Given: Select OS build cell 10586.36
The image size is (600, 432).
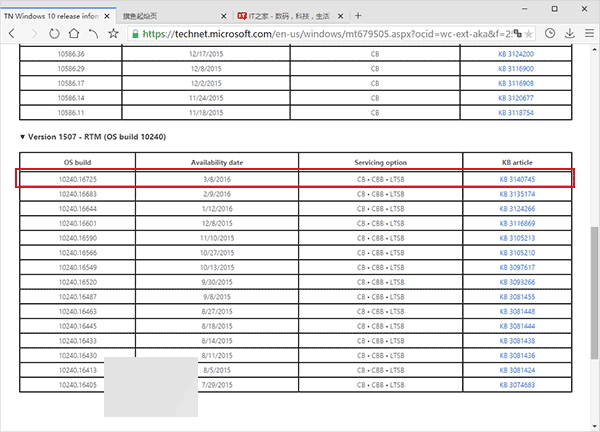Looking at the screenshot, I should click(x=71, y=54).
